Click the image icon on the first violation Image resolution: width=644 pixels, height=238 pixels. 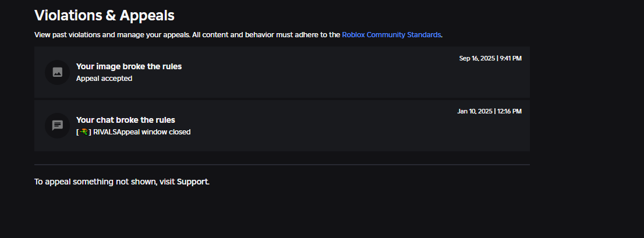[x=57, y=72]
